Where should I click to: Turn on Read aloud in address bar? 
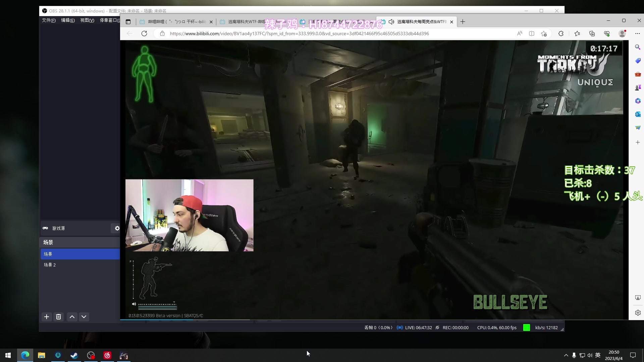pos(520,34)
